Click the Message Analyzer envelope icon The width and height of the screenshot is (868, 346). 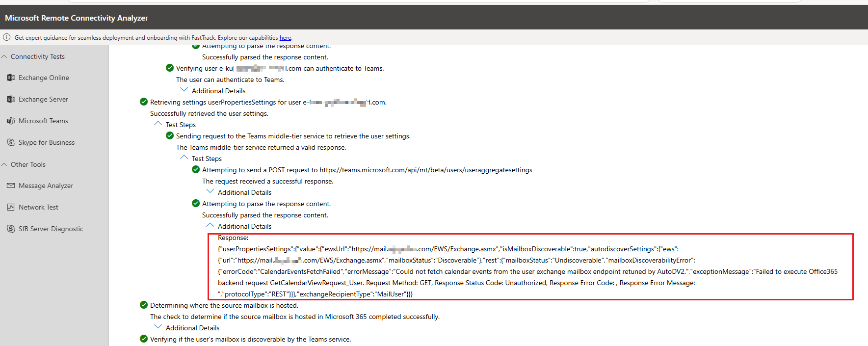(11, 186)
